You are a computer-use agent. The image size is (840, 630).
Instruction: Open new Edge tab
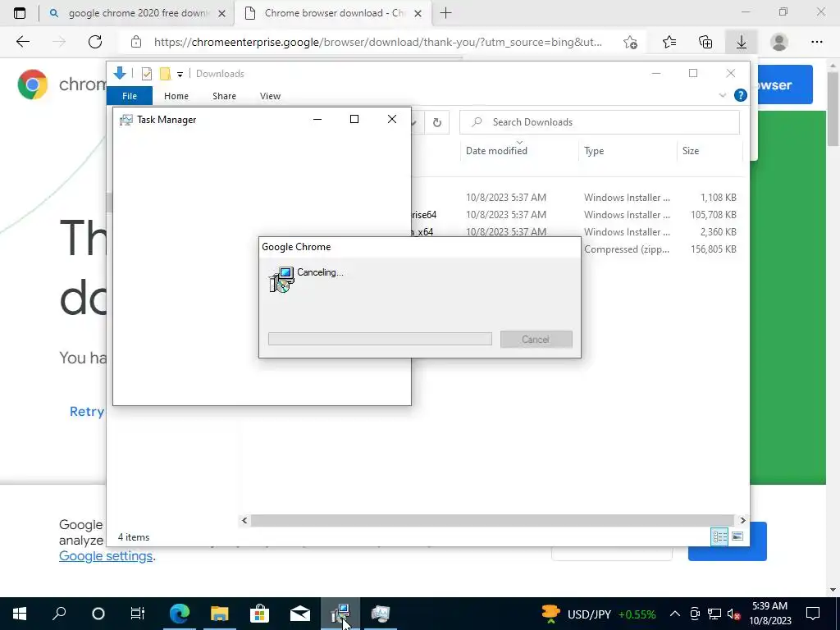[445, 13]
